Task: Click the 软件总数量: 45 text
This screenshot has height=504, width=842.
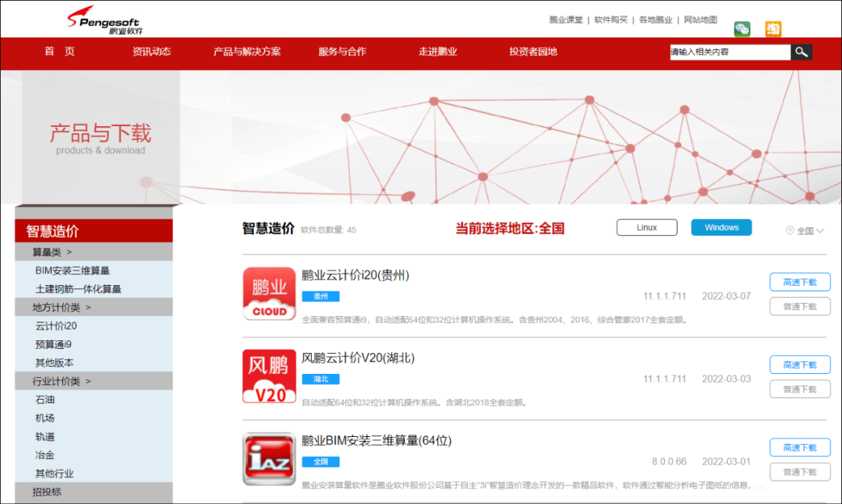Action: tap(328, 230)
